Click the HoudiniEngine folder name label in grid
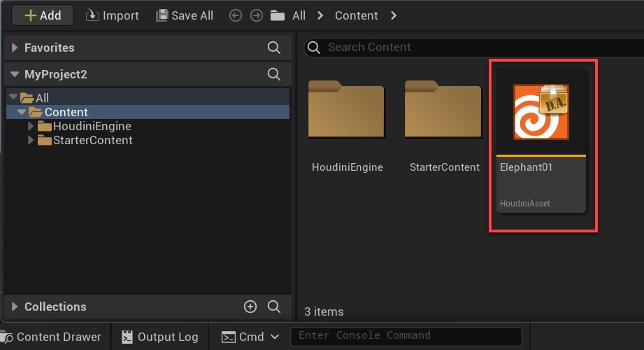644x350 pixels. 347,167
